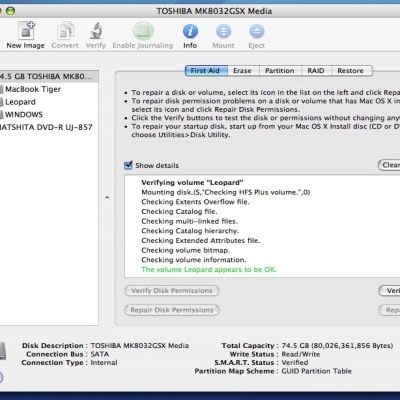Uncheck the Show details checkbox
Viewport: 400px width, 400px height.
pos(128,165)
